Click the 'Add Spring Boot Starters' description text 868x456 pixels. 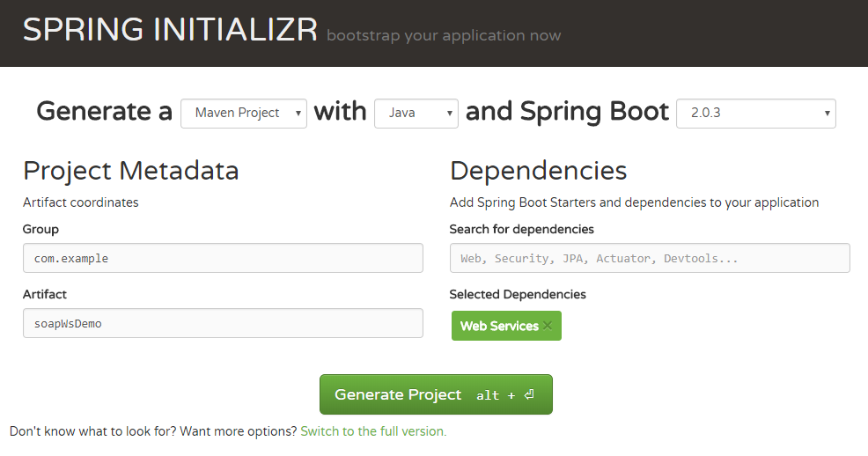point(635,202)
